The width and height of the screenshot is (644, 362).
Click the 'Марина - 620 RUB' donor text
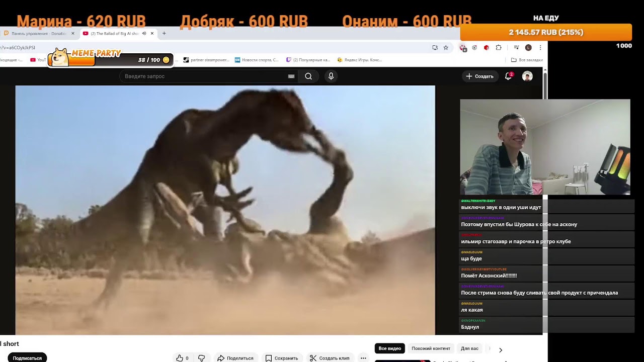pos(82,21)
